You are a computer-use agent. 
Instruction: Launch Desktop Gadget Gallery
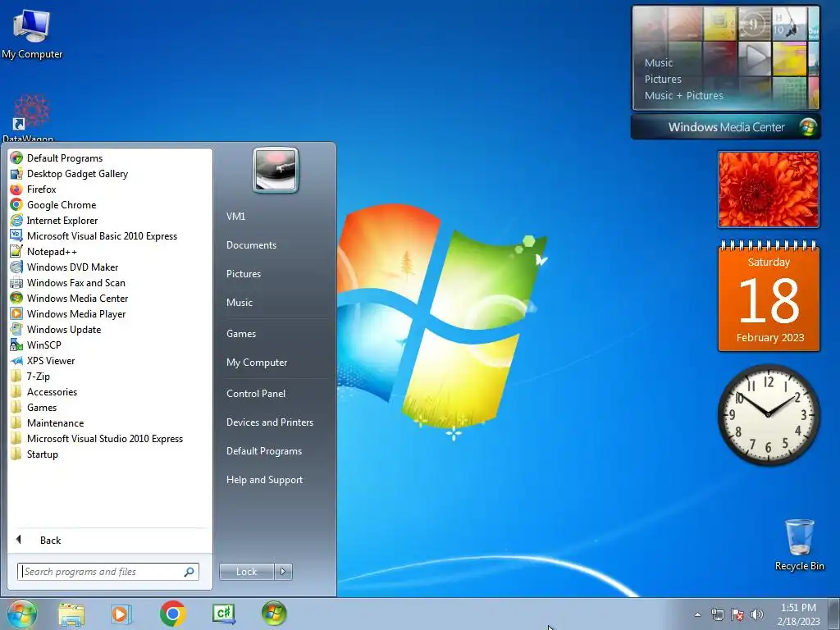[70, 174]
